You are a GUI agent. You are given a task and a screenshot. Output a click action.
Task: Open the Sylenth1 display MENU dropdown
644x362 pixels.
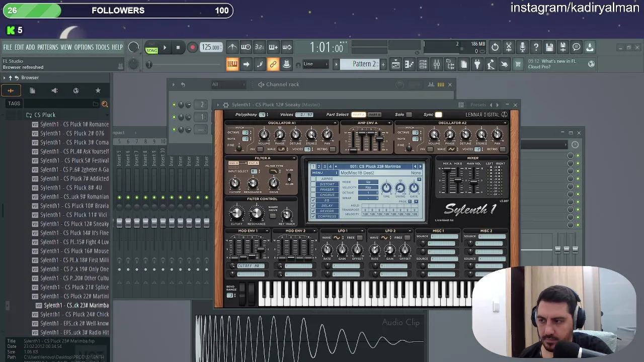324,173
